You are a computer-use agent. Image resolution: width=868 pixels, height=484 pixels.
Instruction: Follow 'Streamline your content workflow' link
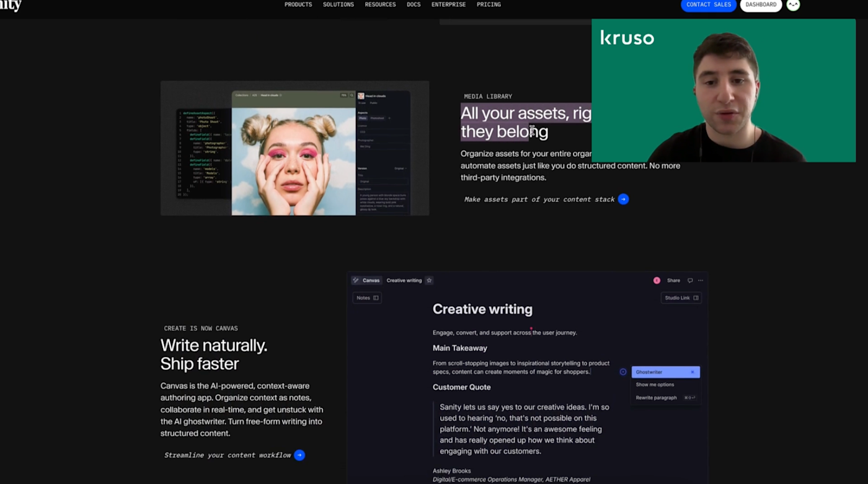pos(228,455)
